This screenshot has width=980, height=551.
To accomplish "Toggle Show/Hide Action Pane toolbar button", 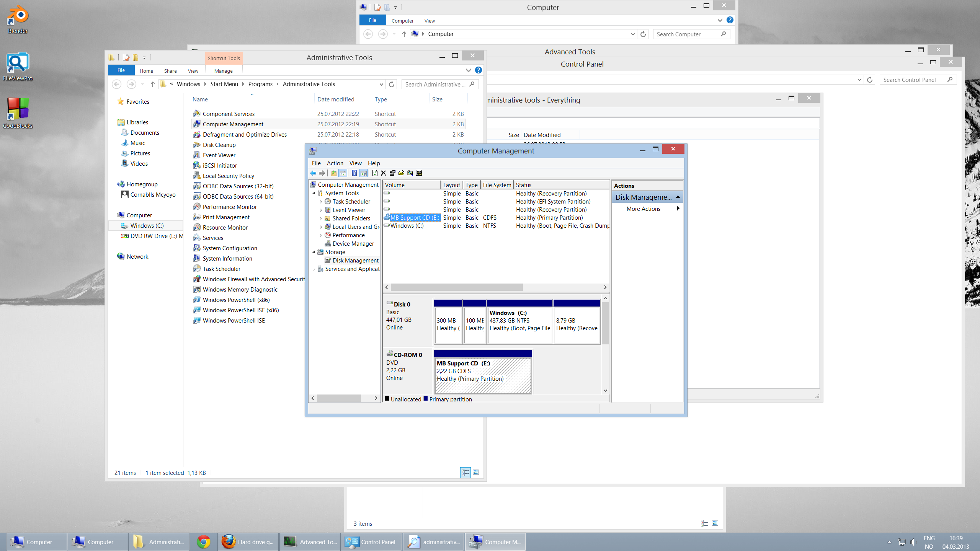I will (363, 173).
